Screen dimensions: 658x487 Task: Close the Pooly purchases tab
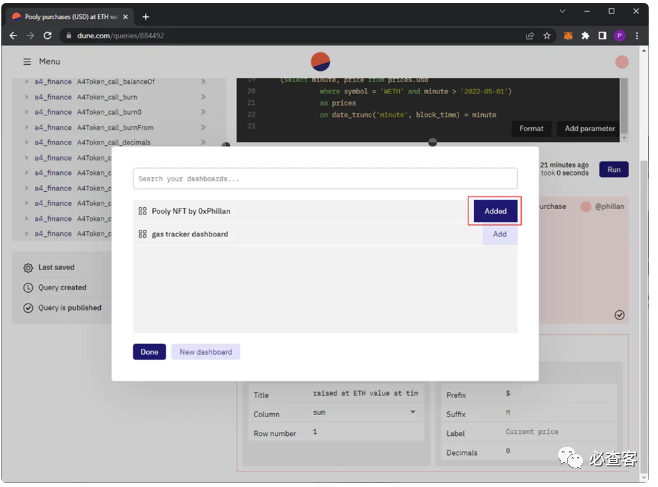click(125, 17)
